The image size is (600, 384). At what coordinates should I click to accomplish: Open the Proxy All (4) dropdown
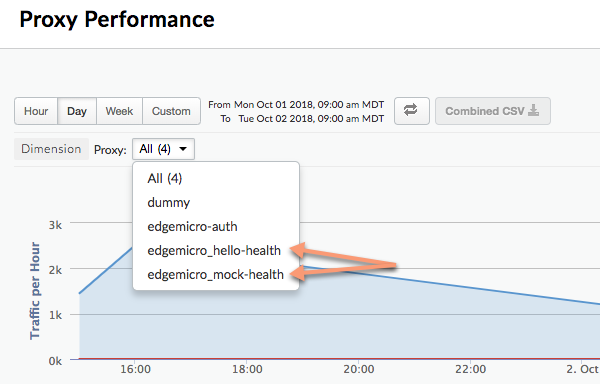tap(163, 149)
